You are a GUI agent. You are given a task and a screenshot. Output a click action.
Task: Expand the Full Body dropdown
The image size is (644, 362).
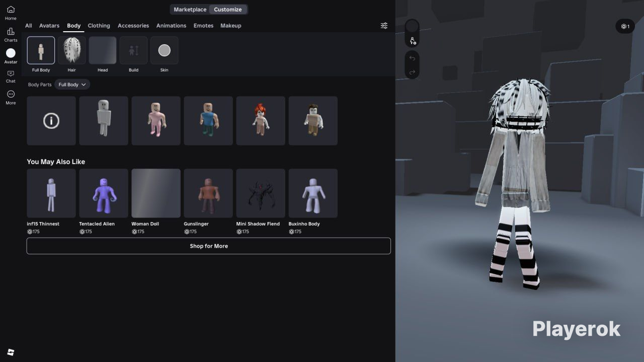click(x=72, y=85)
